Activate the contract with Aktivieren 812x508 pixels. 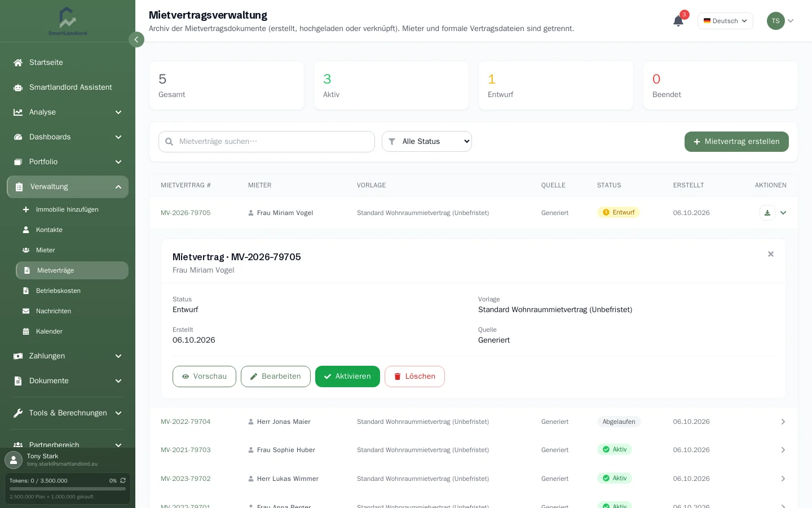pos(347,376)
